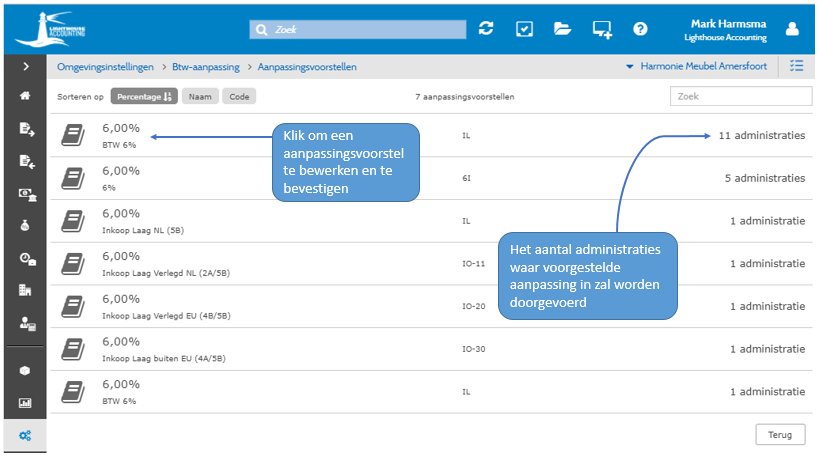
Task: Open the money bag sidebar icon
Action: 25,226
